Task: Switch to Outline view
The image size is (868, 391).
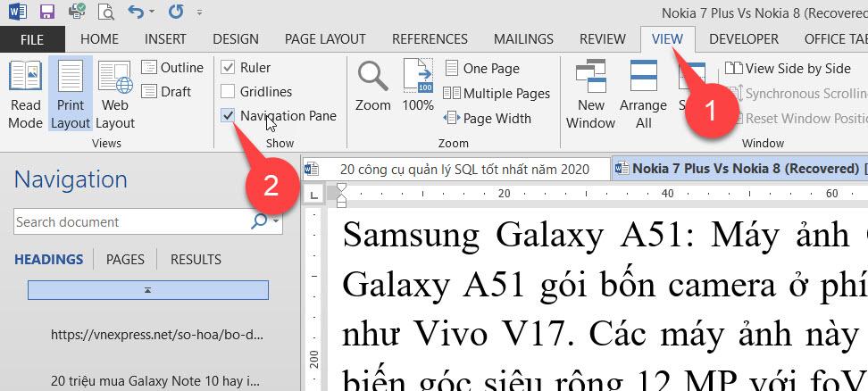Action: (172, 68)
